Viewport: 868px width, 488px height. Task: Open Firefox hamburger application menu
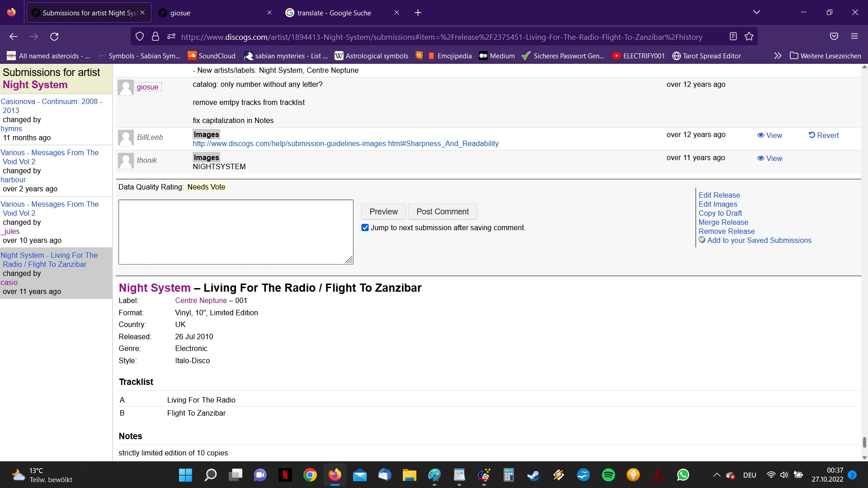point(854,37)
